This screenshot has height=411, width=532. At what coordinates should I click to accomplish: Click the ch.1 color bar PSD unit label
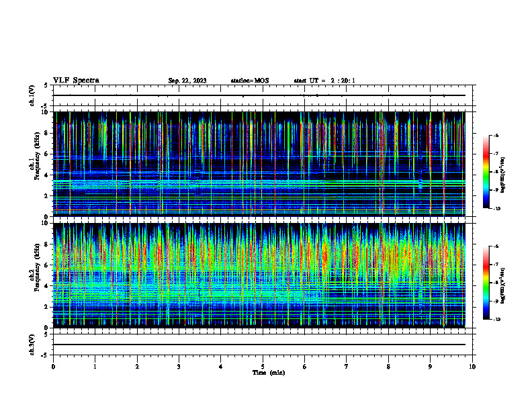click(x=502, y=175)
